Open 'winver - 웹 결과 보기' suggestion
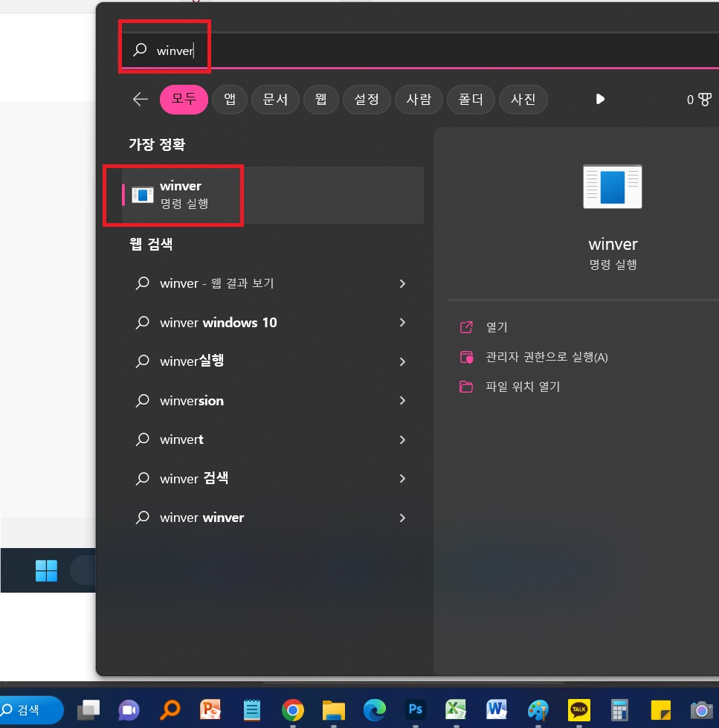The height and width of the screenshot is (728, 719). (271, 283)
